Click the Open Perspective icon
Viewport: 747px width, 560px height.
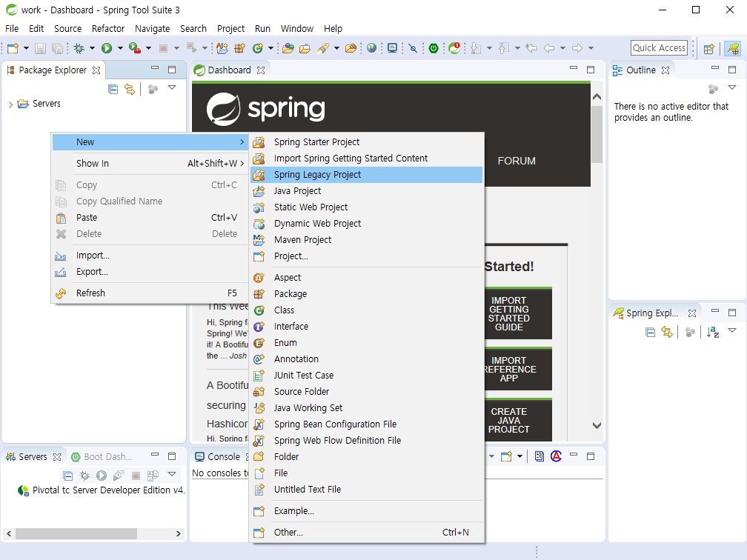709,49
